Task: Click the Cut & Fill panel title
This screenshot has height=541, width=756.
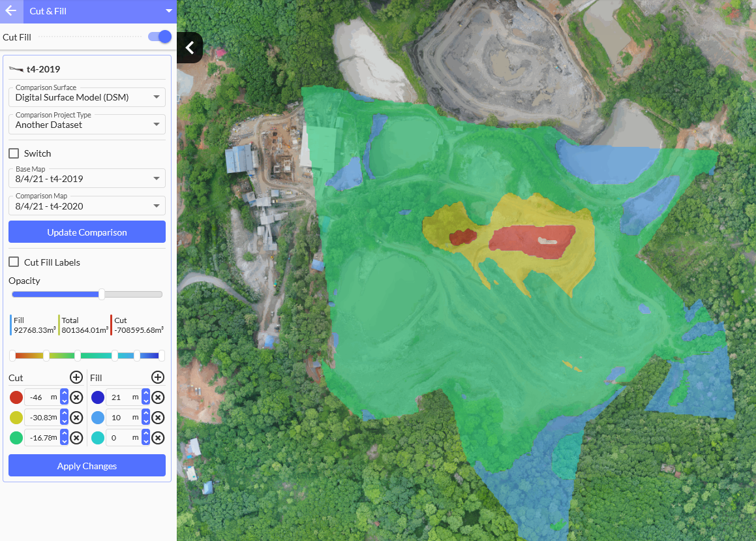Action: pos(48,11)
